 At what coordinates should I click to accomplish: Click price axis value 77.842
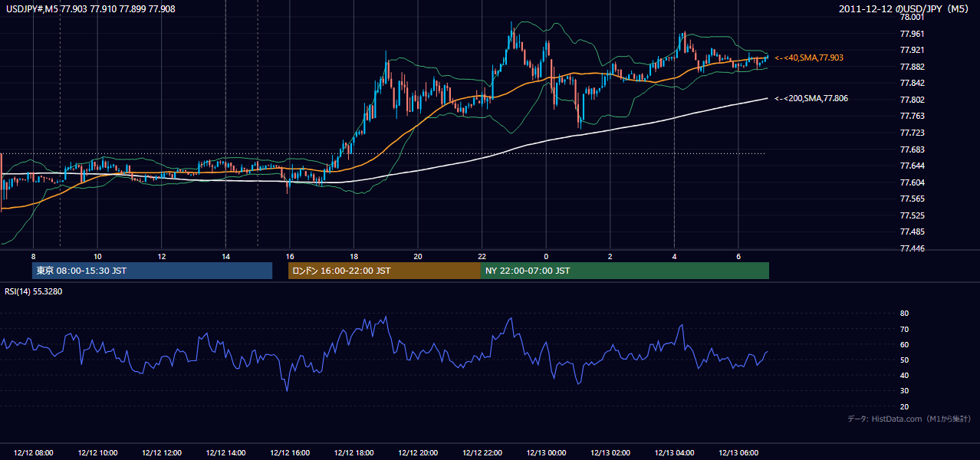(x=912, y=83)
